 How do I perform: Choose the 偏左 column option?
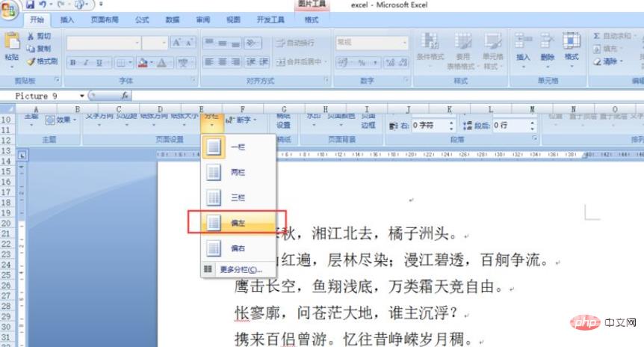tap(238, 222)
